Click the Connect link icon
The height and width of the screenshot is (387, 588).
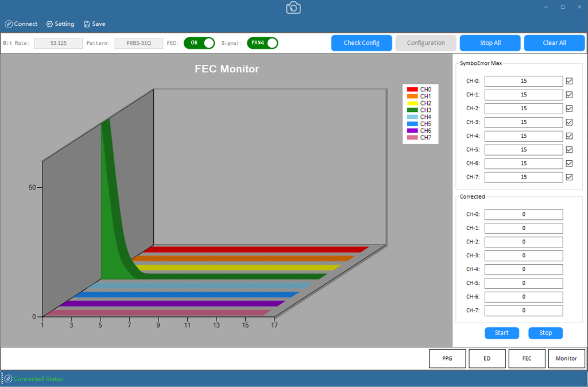[x=9, y=24]
